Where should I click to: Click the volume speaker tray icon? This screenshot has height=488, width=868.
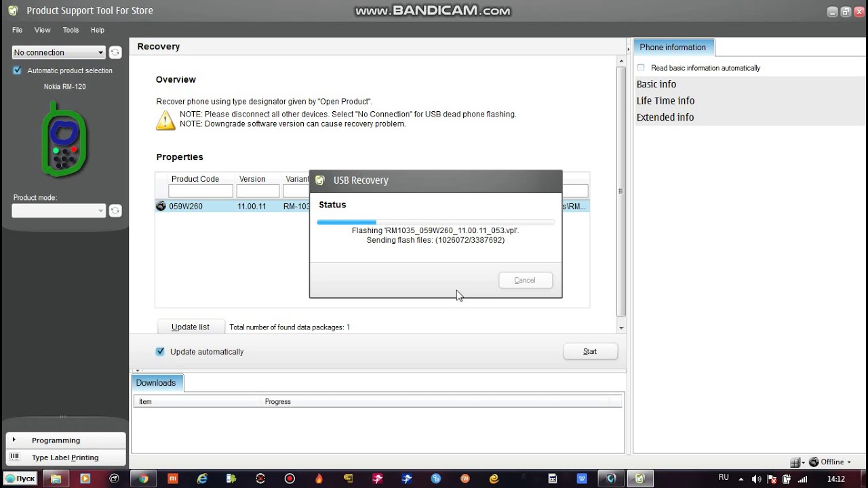tap(757, 479)
